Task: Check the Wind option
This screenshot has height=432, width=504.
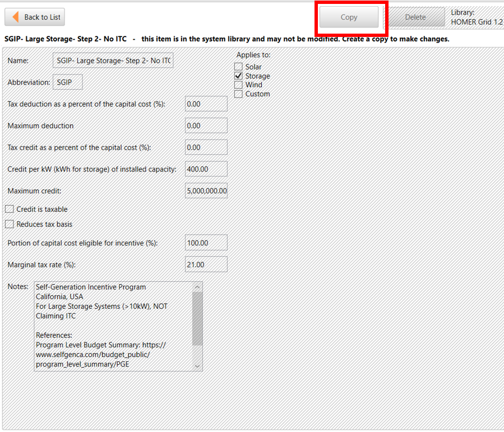Action: [x=238, y=85]
